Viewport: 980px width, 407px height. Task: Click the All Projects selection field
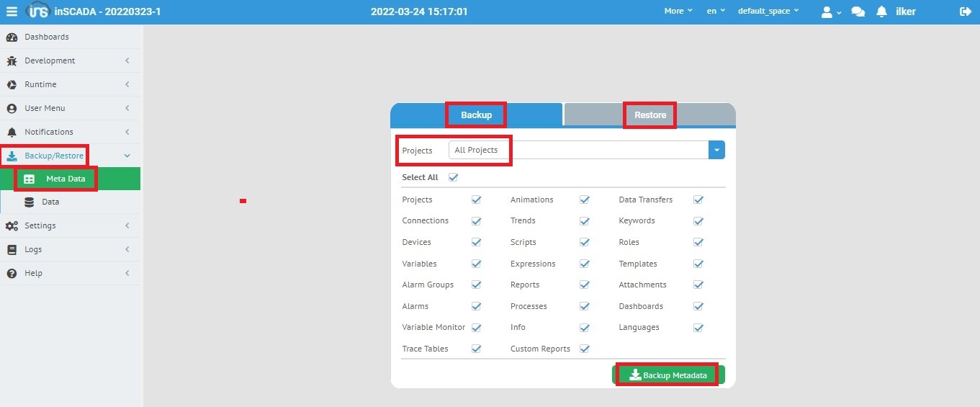[576, 150]
